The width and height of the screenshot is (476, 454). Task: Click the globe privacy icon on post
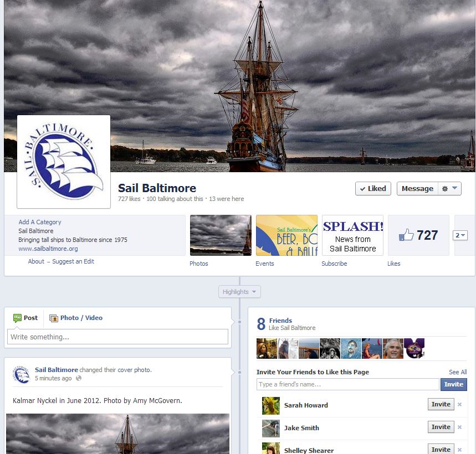(x=79, y=378)
